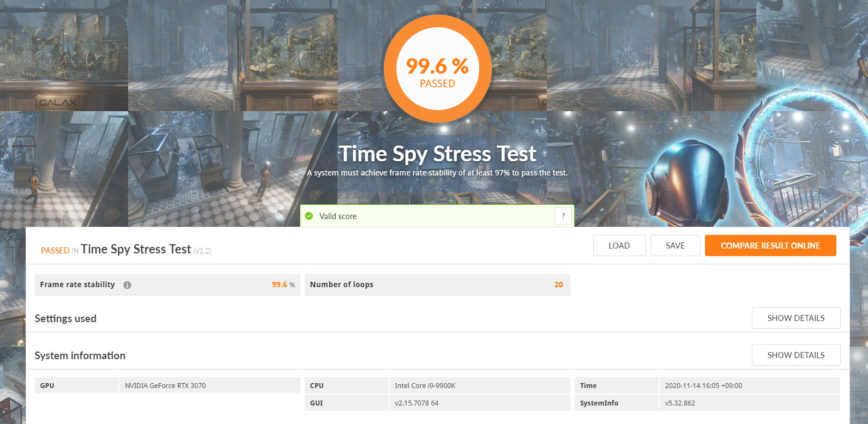Click the Valid score label
Screen dimensions: 868x424
[x=338, y=216]
